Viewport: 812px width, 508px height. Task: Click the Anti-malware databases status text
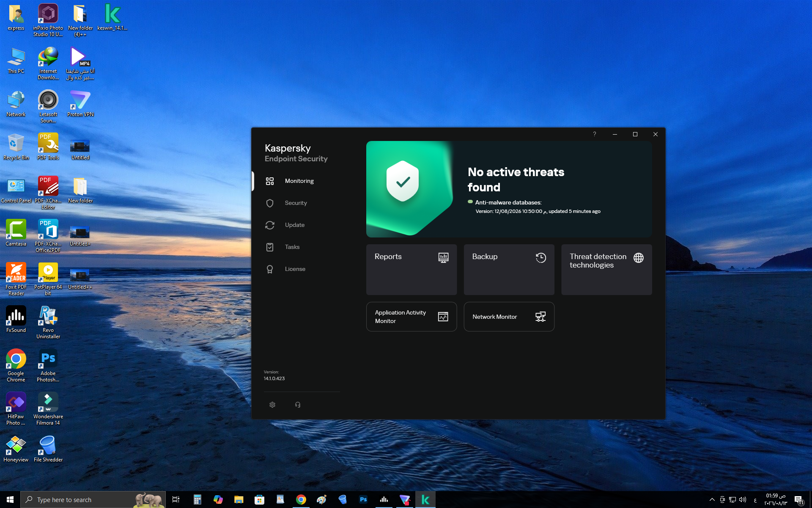(x=508, y=203)
